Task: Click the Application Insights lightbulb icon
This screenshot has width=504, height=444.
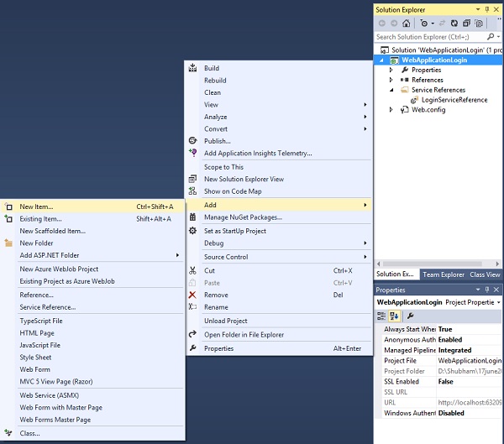Action: [192, 152]
